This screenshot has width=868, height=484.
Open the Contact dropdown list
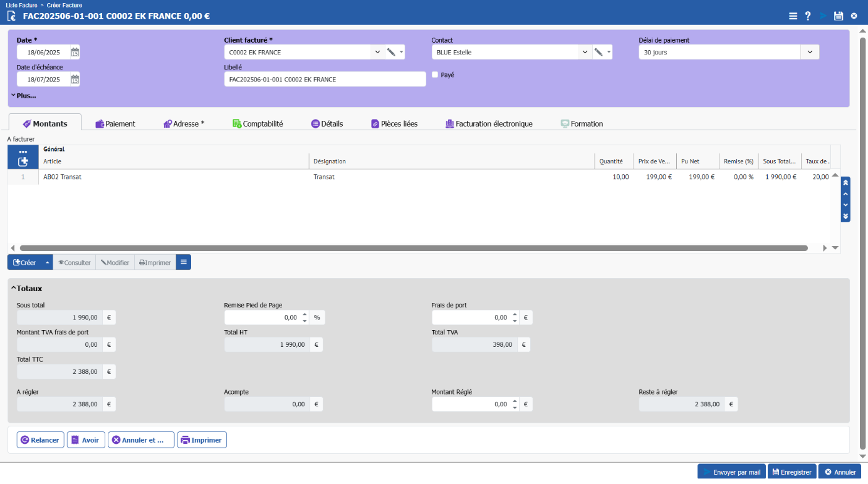[x=585, y=53]
